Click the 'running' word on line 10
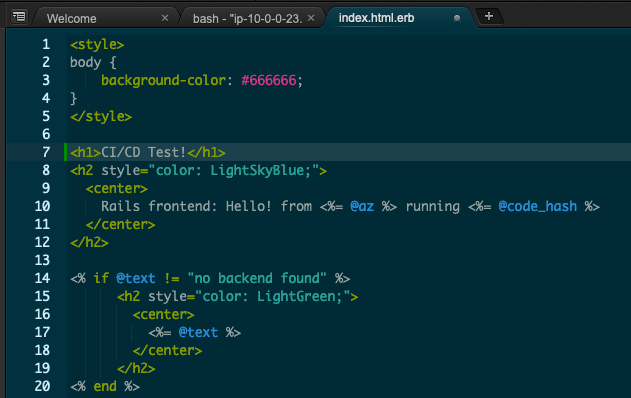The height and width of the screenshot is (398, 631). (433, 206)
